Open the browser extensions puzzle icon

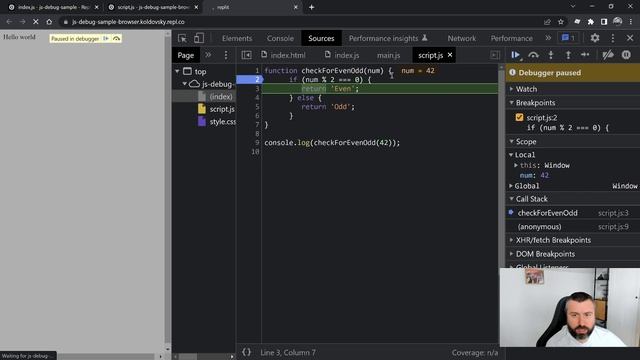click(x=590, y=22)
